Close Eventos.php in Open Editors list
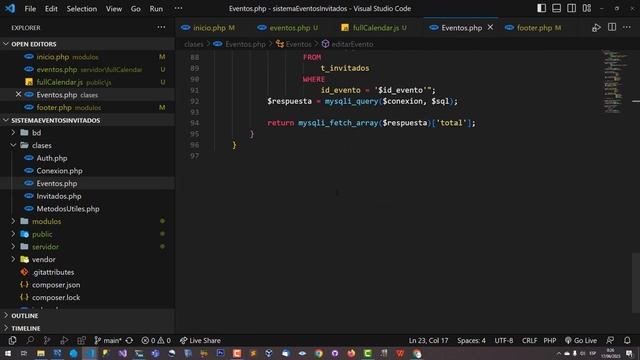Viewport: 640px width, 360px height. click(18, 94)
